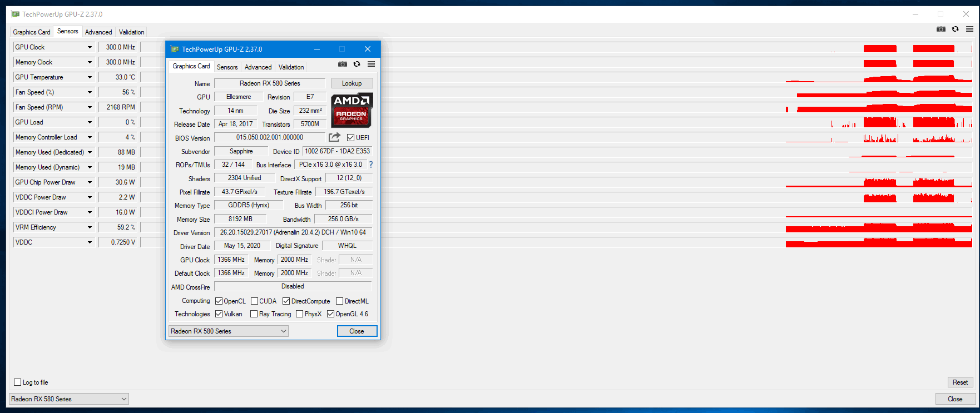Click the Bus Interface question mark icon
Image resolution: width=980 pixels, height=413 pixels.
[371, 165]
